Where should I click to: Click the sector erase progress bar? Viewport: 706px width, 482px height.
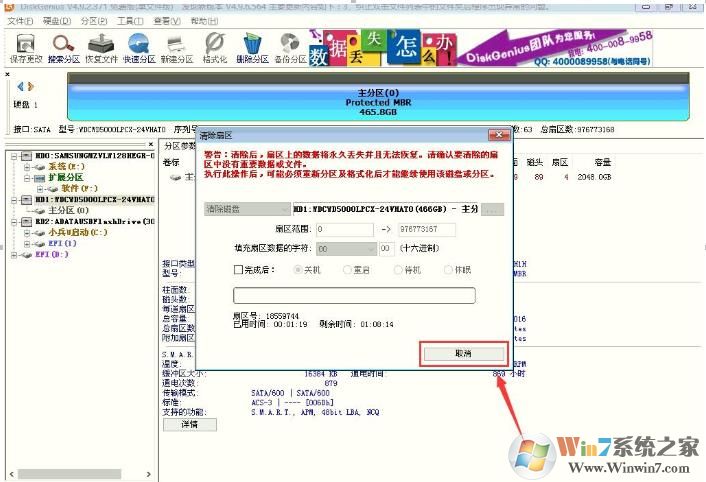point(354,296)
